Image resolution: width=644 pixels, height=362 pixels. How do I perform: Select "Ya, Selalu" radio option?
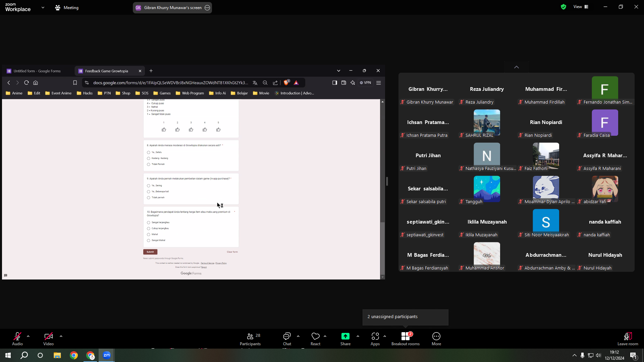(149, 153)
